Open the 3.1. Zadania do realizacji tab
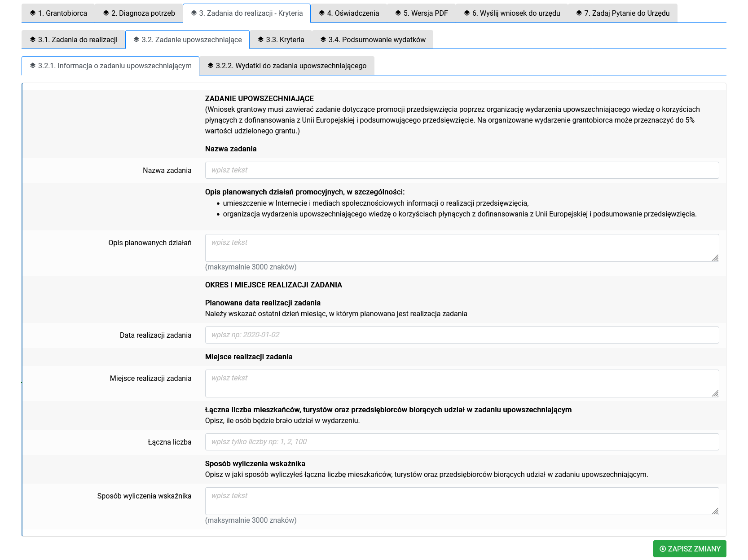Viewport: 748px width, 560px height. click(x=74, y=40)
